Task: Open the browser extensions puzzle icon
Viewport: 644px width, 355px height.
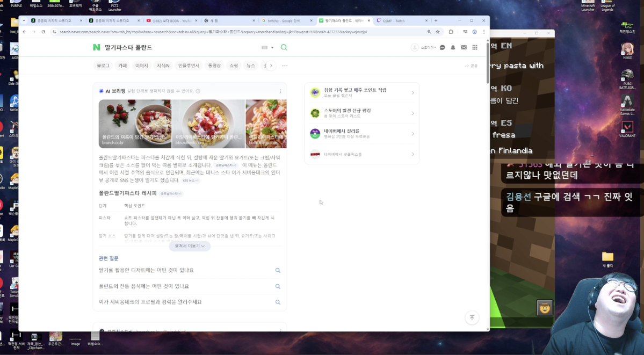Action: click(451, 32)
